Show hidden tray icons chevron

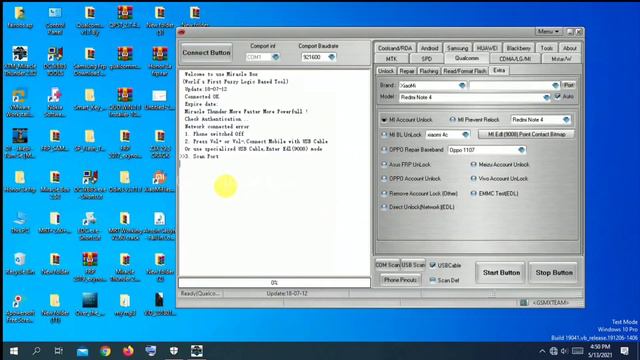[x=542, y=351]
